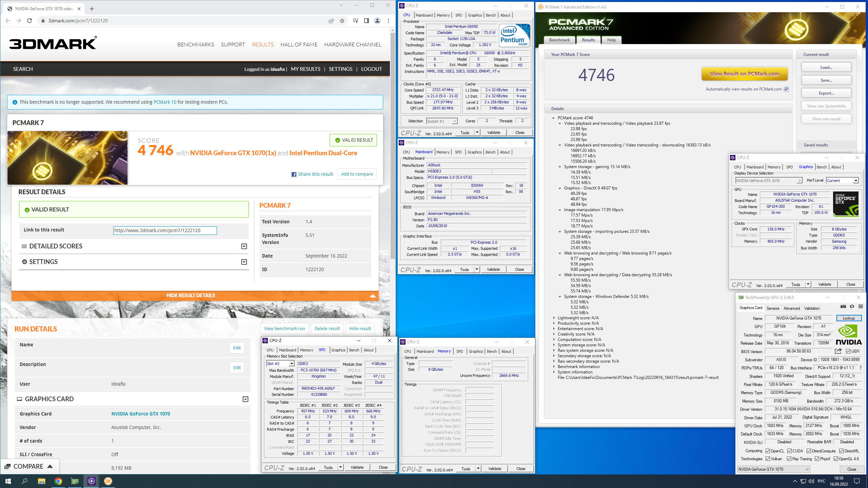Click Add to compare button
Image resolution: width=868 pixels, height=488 pixels.
point(357,174)
